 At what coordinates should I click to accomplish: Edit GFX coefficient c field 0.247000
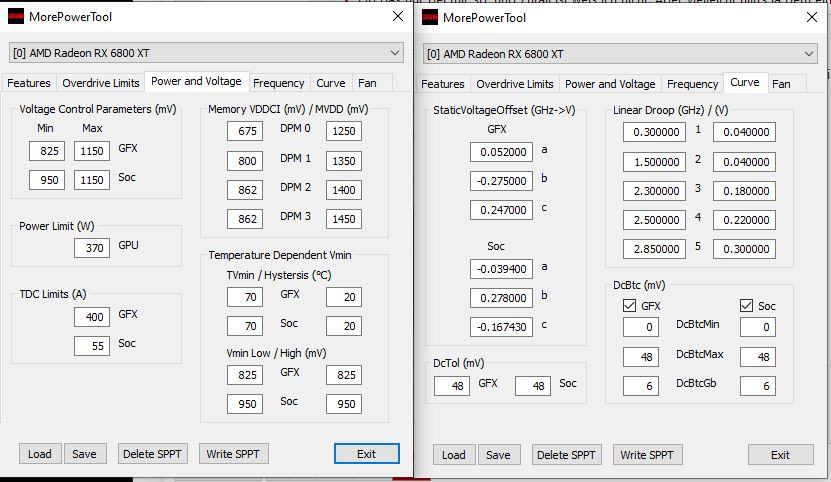click(501, 210)
